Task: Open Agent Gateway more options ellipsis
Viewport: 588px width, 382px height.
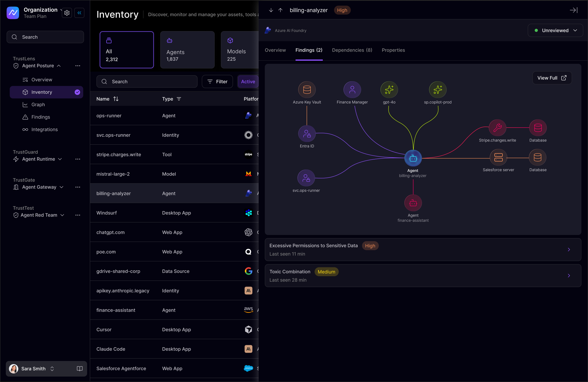Action: pyautogui.click(x=78, y=187)
